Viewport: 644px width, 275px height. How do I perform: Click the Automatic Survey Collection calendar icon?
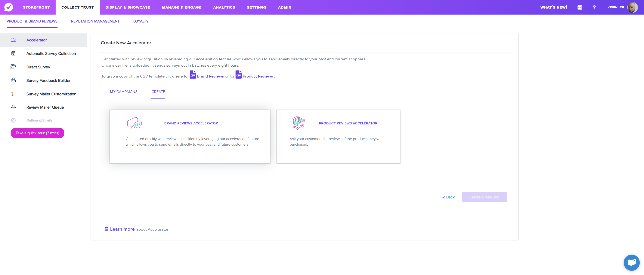[13, 53]
